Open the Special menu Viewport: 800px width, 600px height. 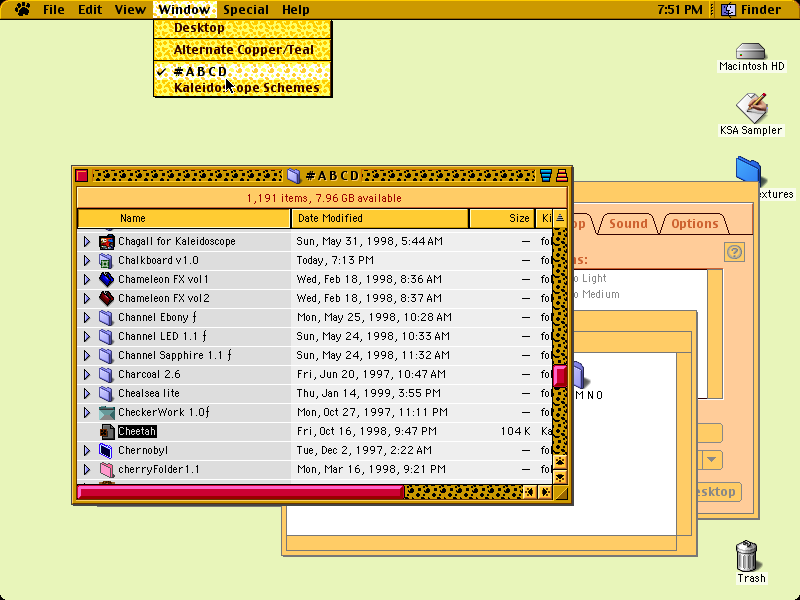(246, 9)
